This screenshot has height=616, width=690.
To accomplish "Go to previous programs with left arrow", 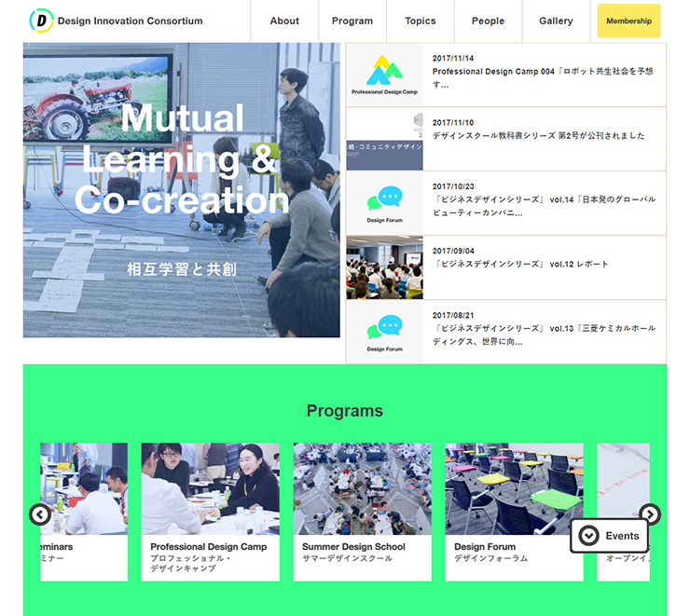I will pyautogui.click(x=40, y=514).
